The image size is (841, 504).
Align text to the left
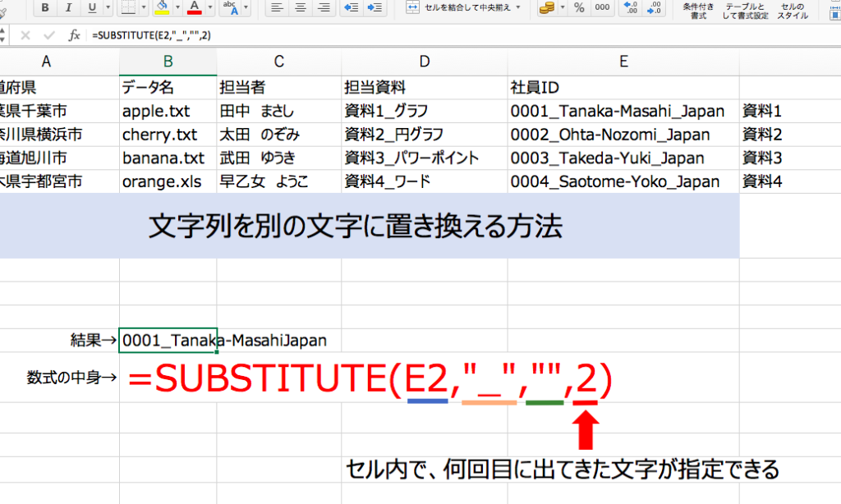277,7
